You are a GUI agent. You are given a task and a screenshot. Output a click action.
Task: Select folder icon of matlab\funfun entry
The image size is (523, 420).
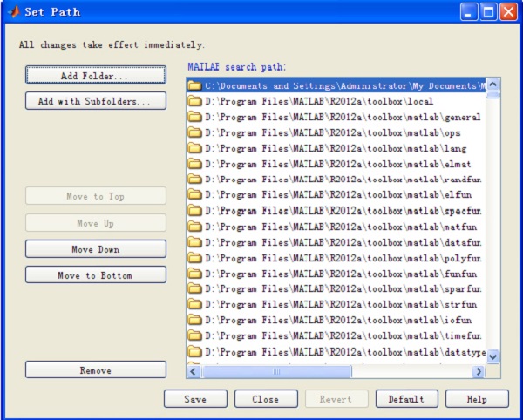(194, 274)
